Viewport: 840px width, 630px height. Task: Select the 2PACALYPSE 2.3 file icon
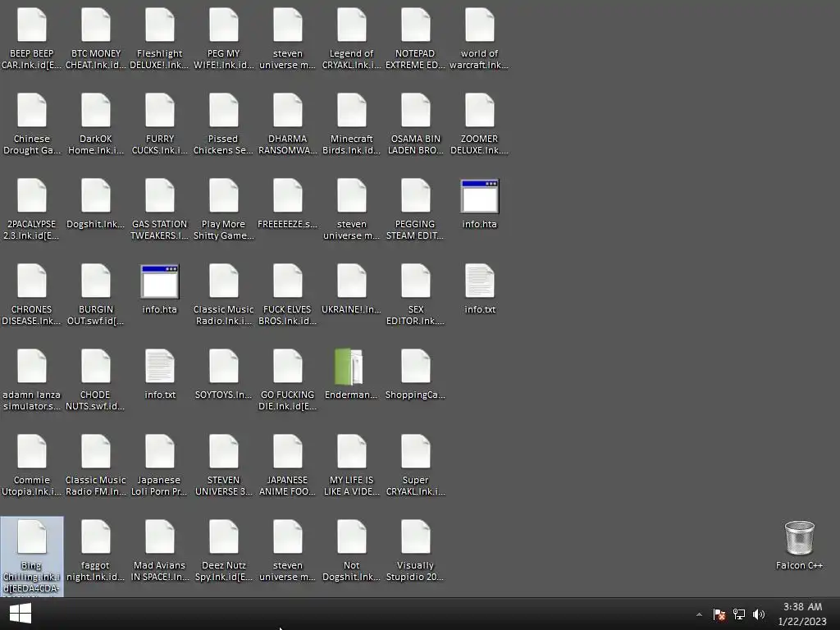point(32,195)
